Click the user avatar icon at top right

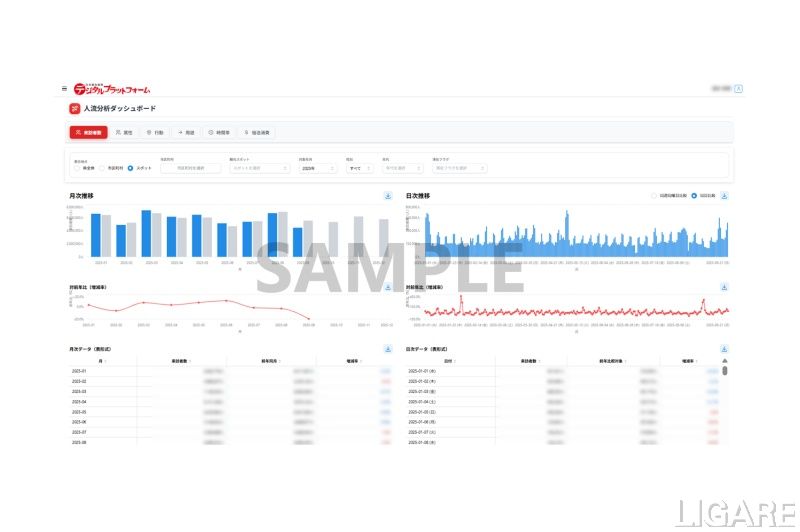(738, 89)
